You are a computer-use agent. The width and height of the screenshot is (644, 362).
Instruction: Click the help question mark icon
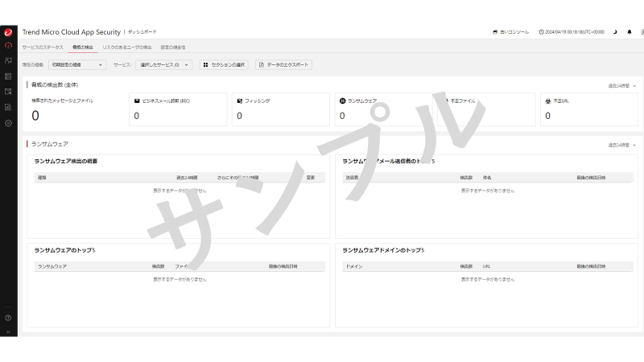(x=8, y=318)
